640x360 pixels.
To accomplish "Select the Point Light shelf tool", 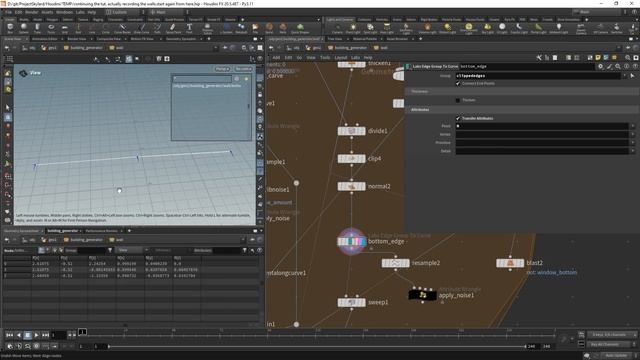I will 353,28.
